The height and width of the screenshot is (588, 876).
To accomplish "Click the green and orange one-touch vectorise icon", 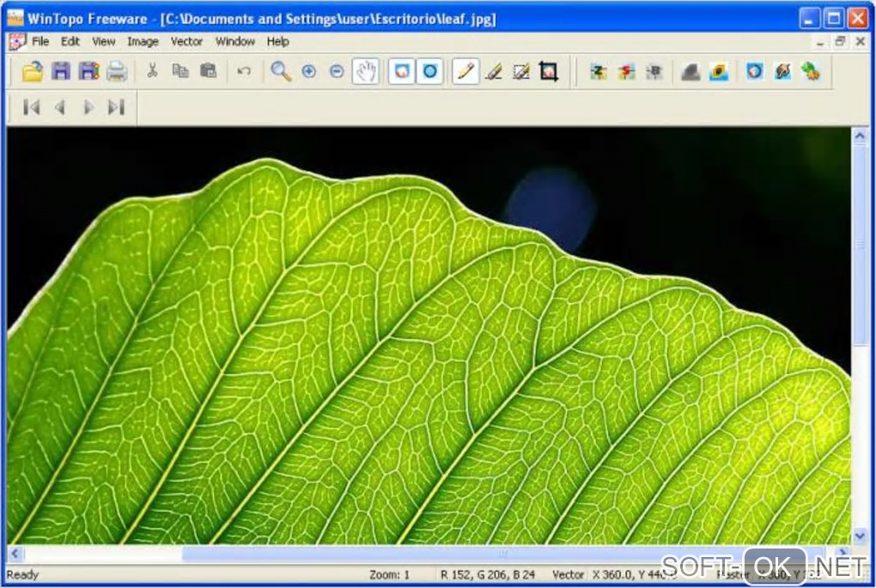I will point(810,71).
